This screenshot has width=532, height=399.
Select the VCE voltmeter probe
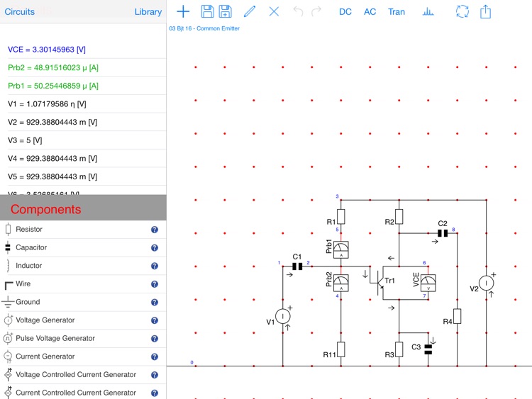click(428, 283)
